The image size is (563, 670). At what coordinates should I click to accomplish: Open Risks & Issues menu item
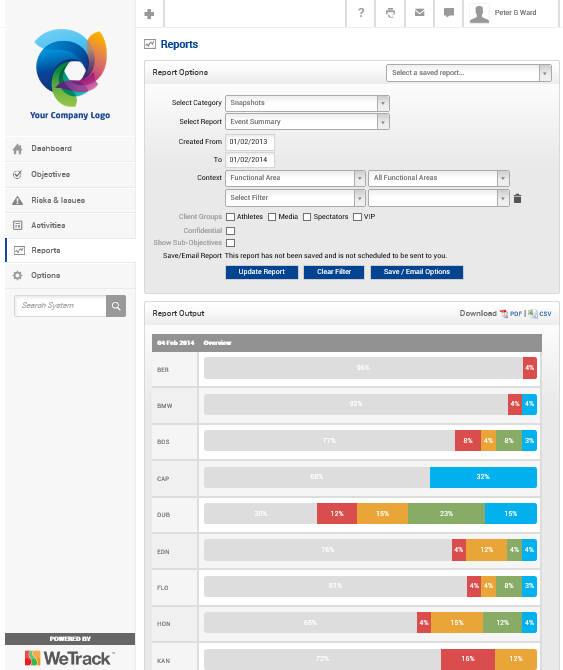pyautogui.click(x=70, y=200)
